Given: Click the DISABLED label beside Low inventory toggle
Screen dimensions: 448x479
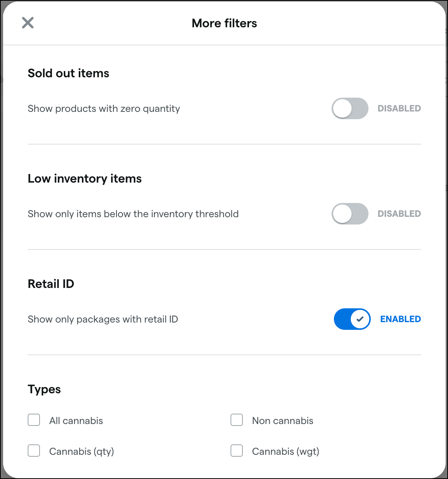Looking at the screenshot, I should click(399, 214).
